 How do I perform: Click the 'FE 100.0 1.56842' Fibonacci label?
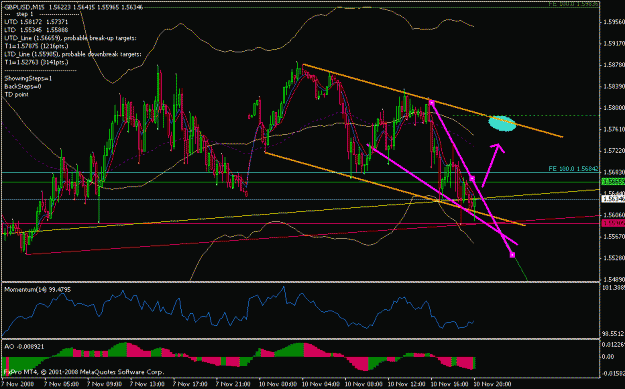[573, 169]
